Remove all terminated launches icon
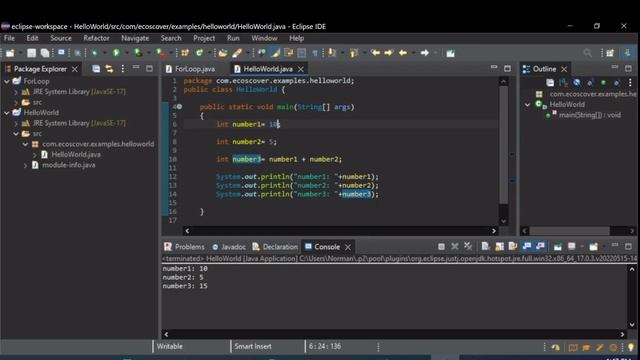640x360 pixels. [468, 246]
